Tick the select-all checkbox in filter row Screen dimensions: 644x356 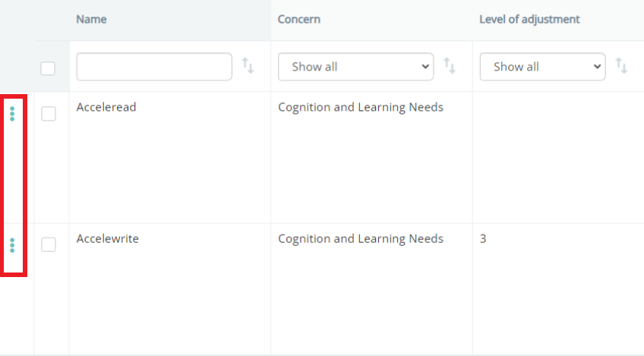pos(48,68)
